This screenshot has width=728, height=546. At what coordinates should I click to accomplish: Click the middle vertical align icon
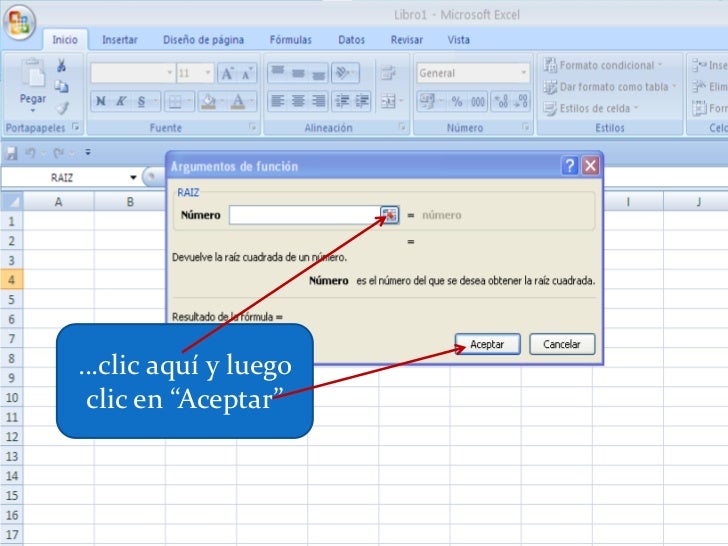point(298,72)
